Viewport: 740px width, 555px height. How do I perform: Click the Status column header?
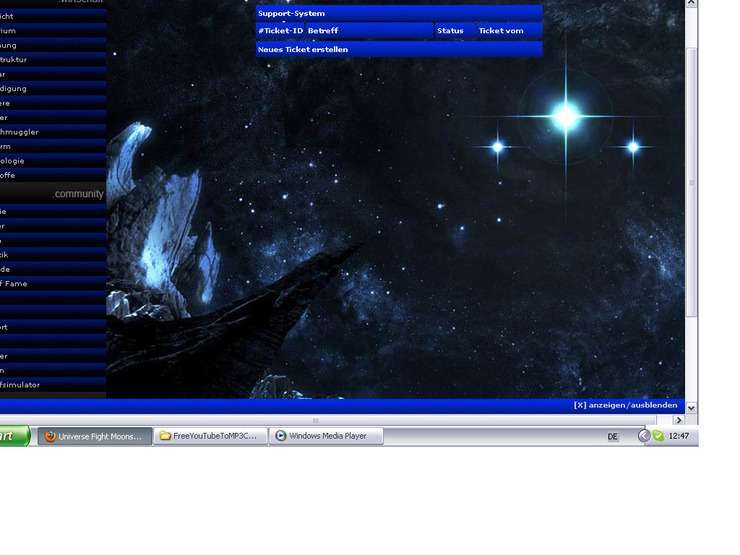tap(450, 31)
